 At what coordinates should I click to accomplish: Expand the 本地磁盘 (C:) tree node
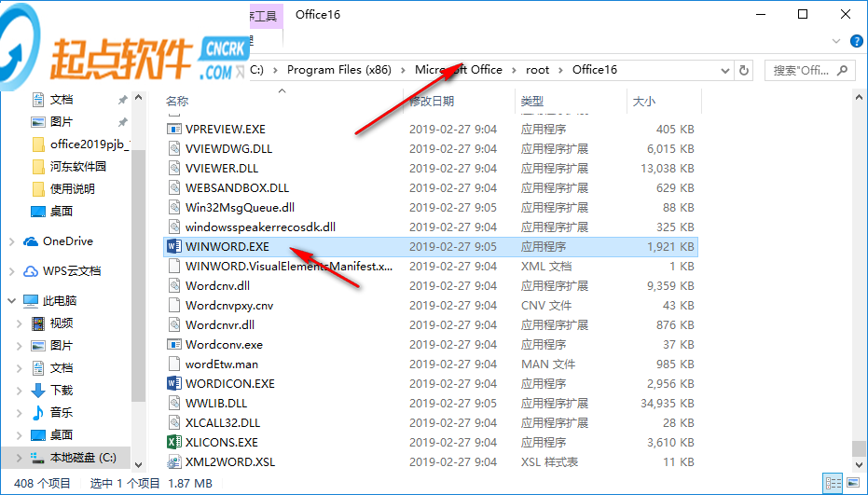coord(20,458)
